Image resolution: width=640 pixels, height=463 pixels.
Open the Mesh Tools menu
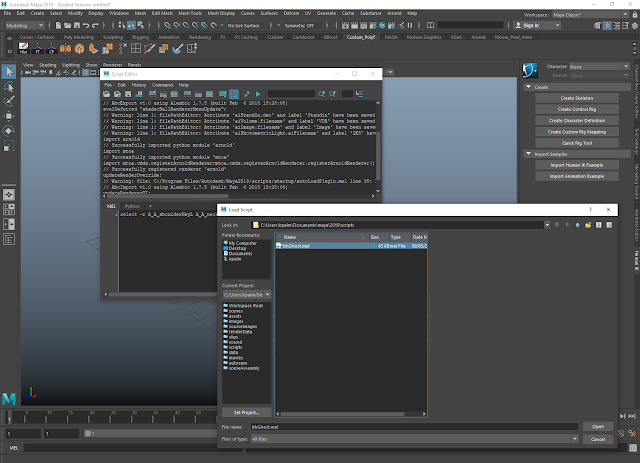point(190,13)
